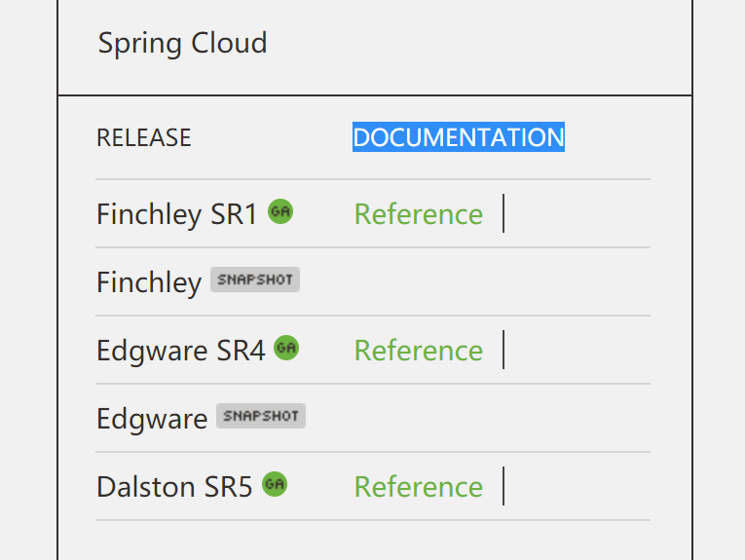
Task: Click the SNAPSHOT badge next to Edgware
Action: pos(261,417)
